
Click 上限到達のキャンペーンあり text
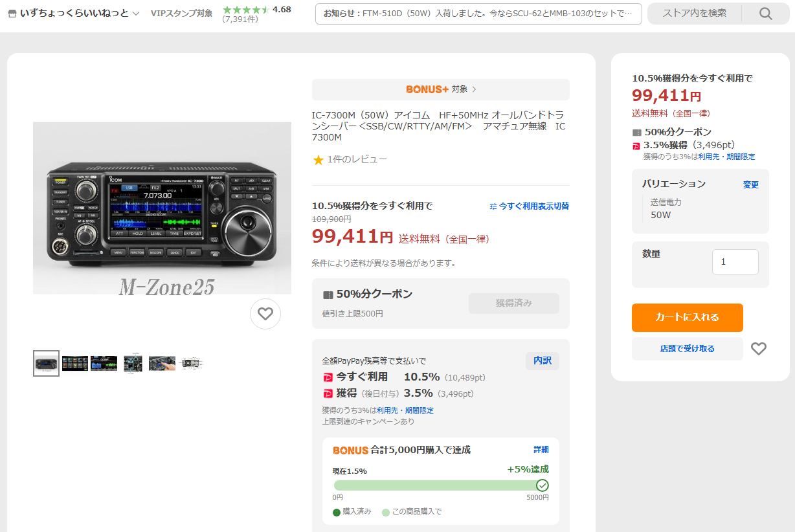[x=368, y=421]
